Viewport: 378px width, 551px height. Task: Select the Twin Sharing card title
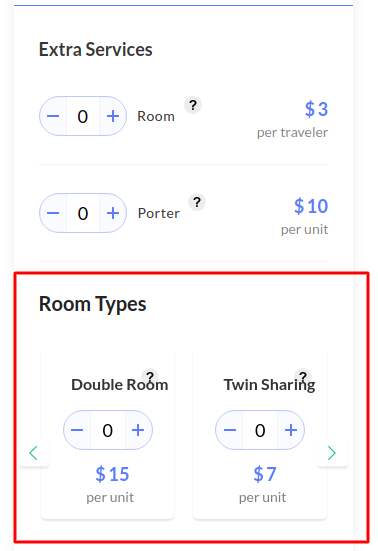[x=269, y=385]
